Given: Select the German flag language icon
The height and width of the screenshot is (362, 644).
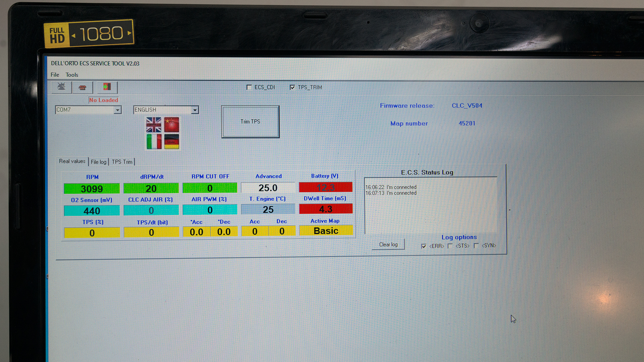Looking at the screenshot, I should [x=172, y=141].
